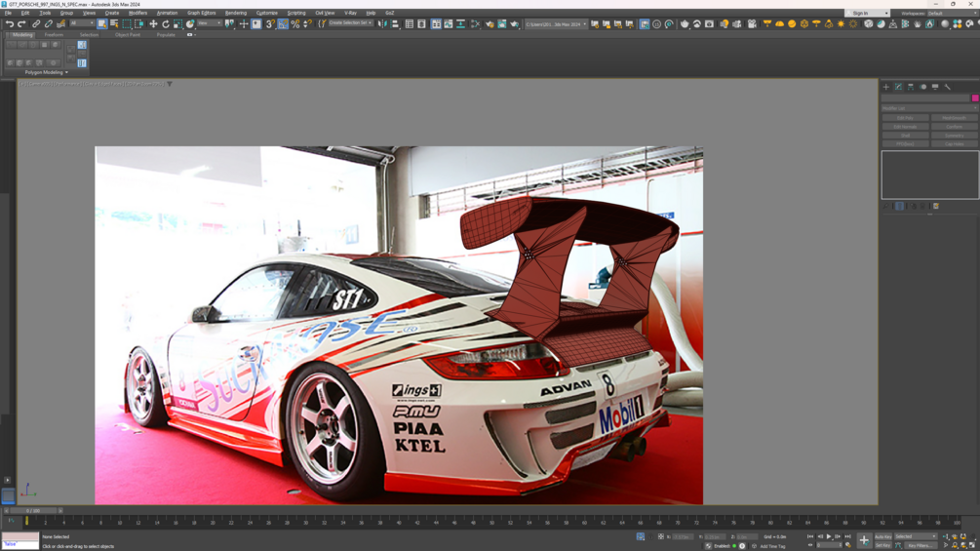The height and width of the screenshot is (551, 980).
Task: Open the Create Selection Set dropdown
Action: (x=350, y=23)
